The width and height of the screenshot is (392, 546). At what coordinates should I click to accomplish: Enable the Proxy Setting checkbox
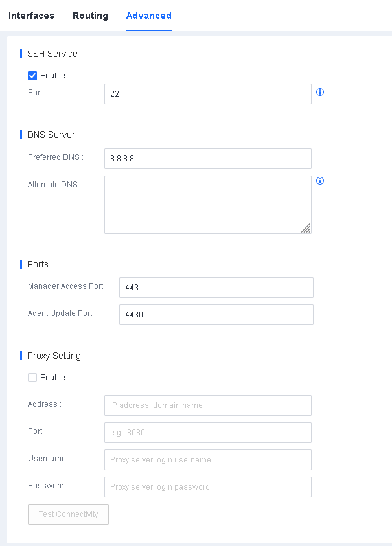click(32, 378)
